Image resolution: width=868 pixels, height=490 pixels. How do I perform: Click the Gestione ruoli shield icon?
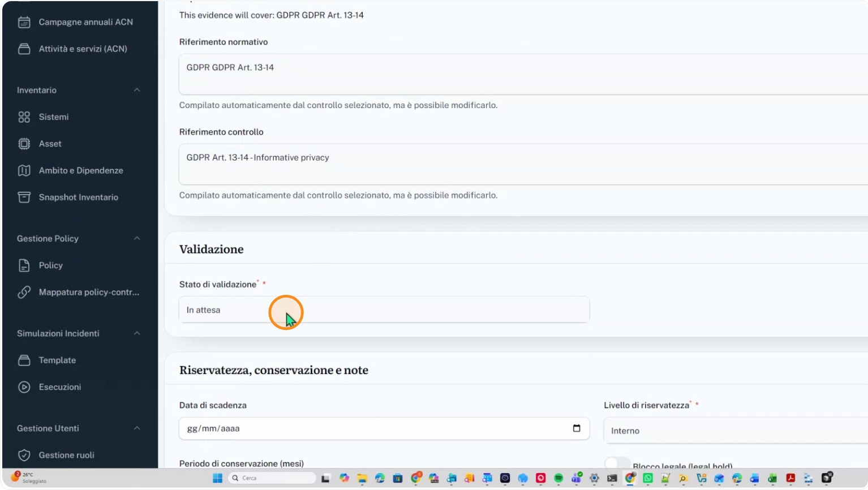tap(24, 455)
